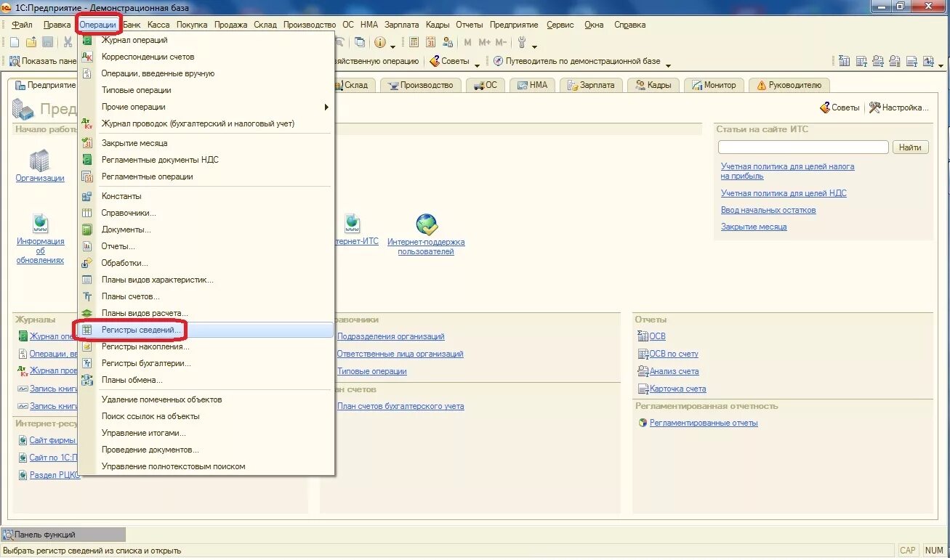Open the wrench service tools icon
Image resolution: width=950 pixels, height=560 pixels.
tap(522, 42)
